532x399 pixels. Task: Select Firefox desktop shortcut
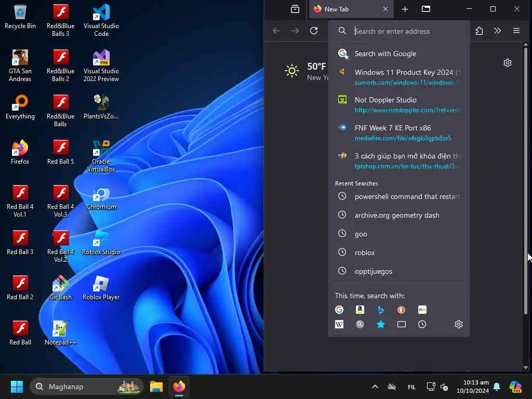coord(20,152)
